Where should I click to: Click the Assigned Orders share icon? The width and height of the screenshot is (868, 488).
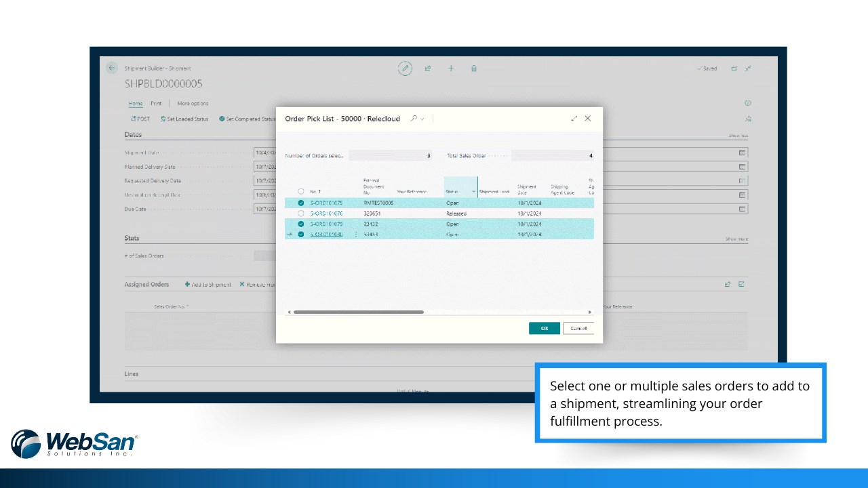(728, 284)
